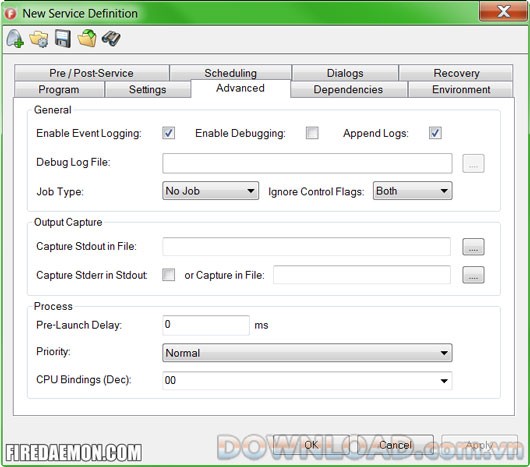Browse for the Capture Stdout file

[473, 247]
